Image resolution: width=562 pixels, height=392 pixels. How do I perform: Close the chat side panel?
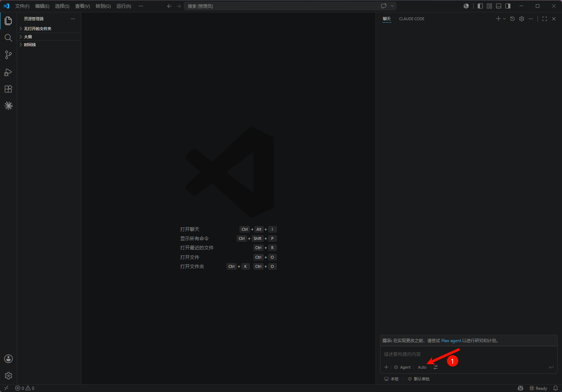point(554,19)
